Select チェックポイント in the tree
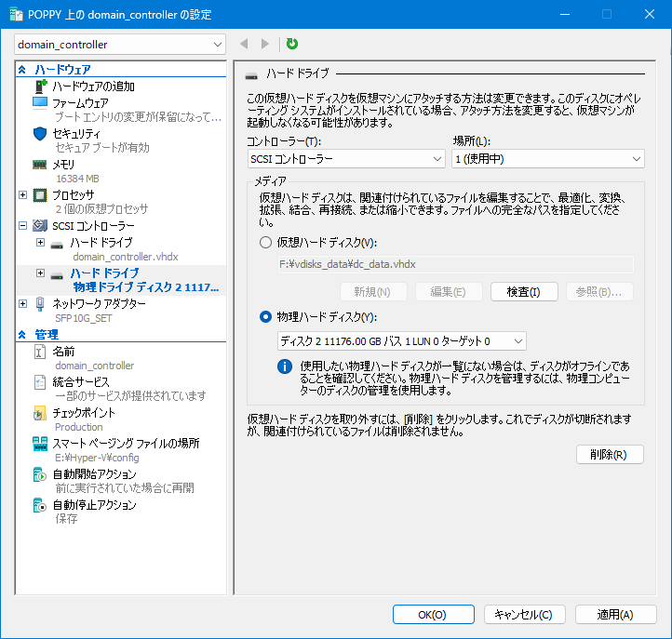672x639 pixels. 84,413
